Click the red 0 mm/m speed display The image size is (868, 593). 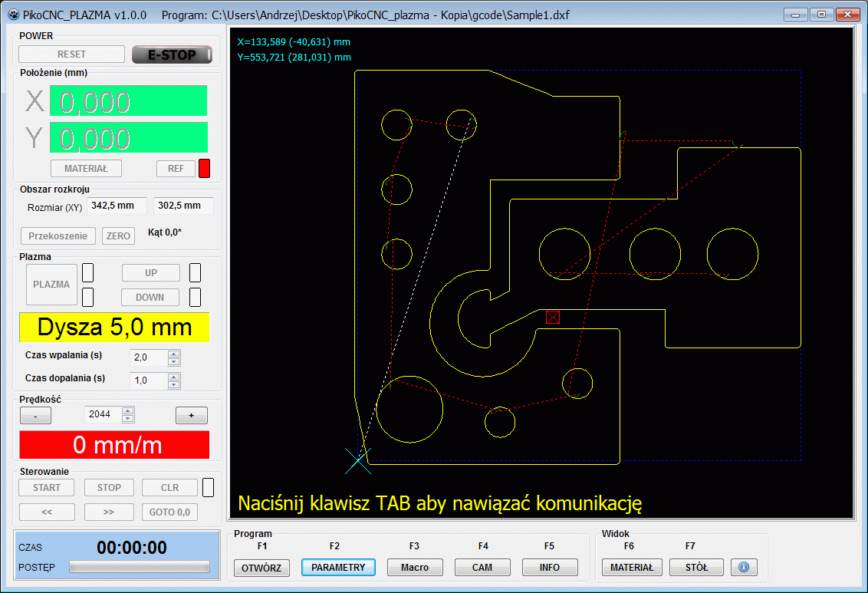[x=114, y=445]
